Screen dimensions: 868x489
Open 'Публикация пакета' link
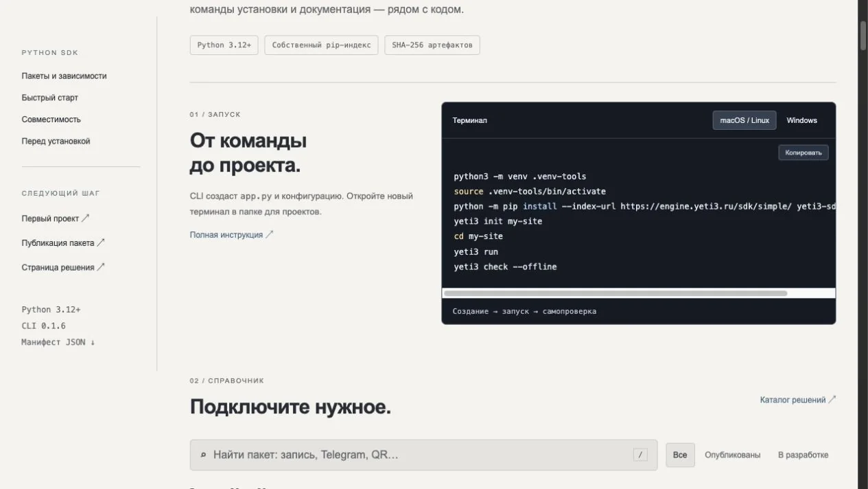tap(63, 243)
